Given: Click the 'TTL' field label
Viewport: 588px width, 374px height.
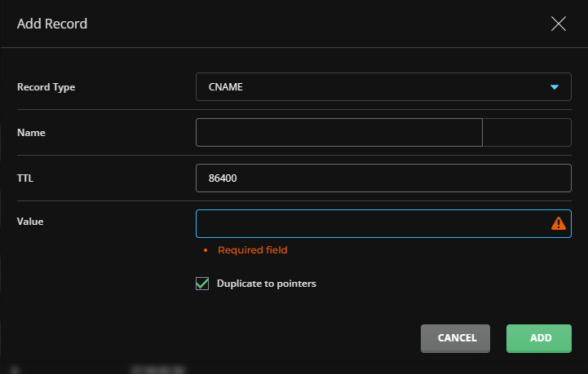Looking at the screenshot, I should (x=25, y=178).
